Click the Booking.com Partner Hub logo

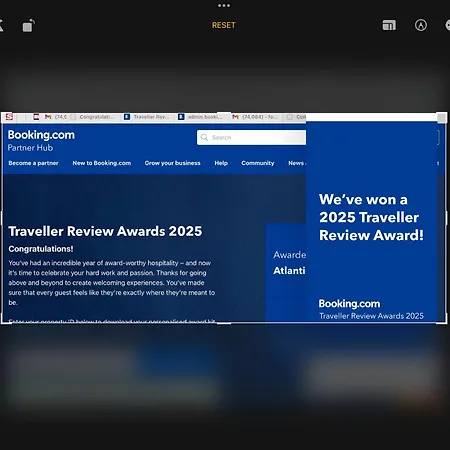(41, 140)
